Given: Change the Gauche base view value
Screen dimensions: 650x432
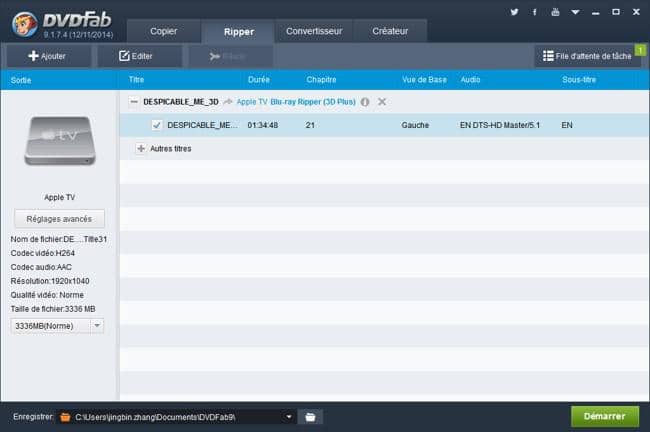Looking at the screenshot, I should pyautogui.click(x=415, y=125).
